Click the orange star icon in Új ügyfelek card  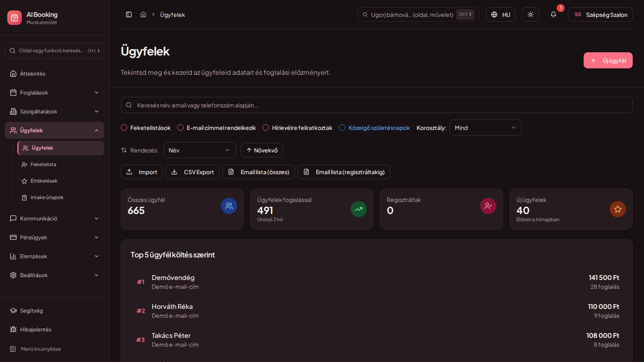pyautogui.click(x=618, y=209)
